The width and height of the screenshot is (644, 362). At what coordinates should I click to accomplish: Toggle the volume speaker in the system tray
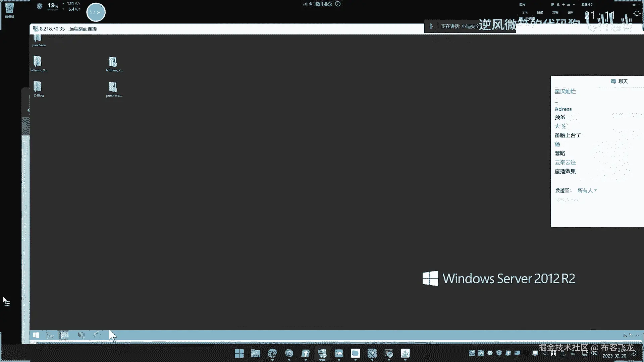[594, 353]
